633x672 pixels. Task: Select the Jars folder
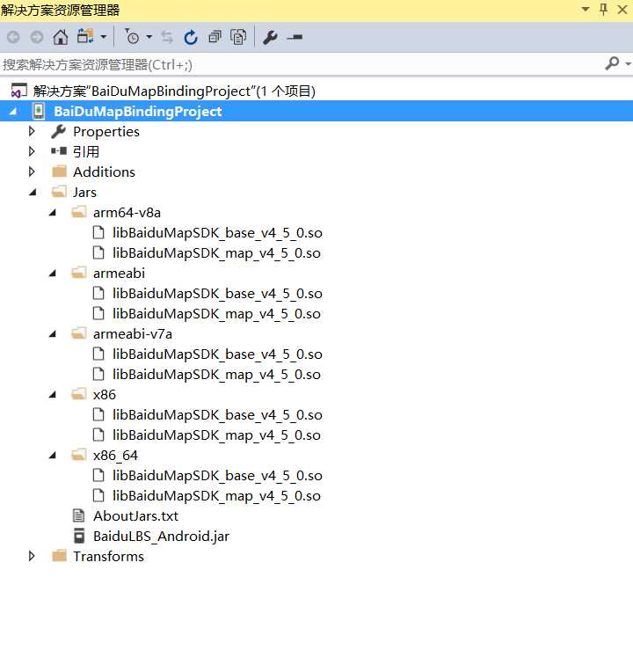point(84,192)
